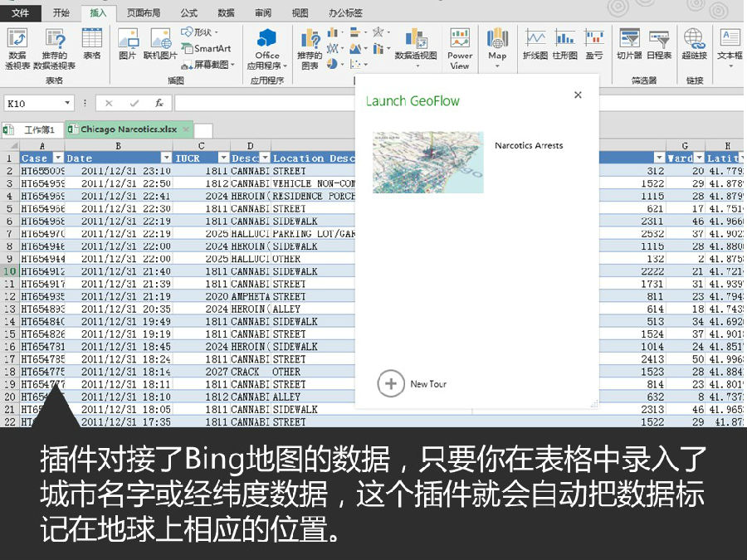Insert an area chart icon
The height and width of the screenshot is (560, 747).
point(355,48)
